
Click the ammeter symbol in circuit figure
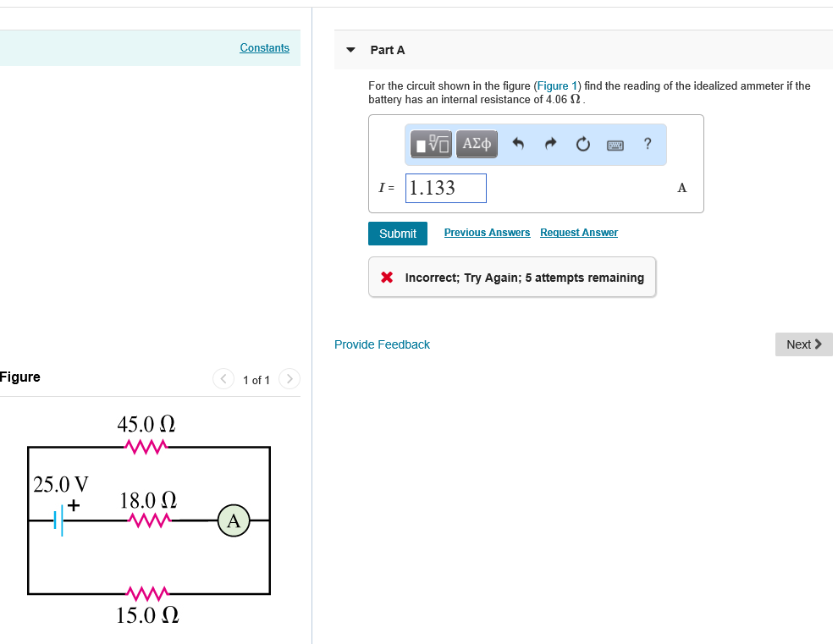pos(234,520)
